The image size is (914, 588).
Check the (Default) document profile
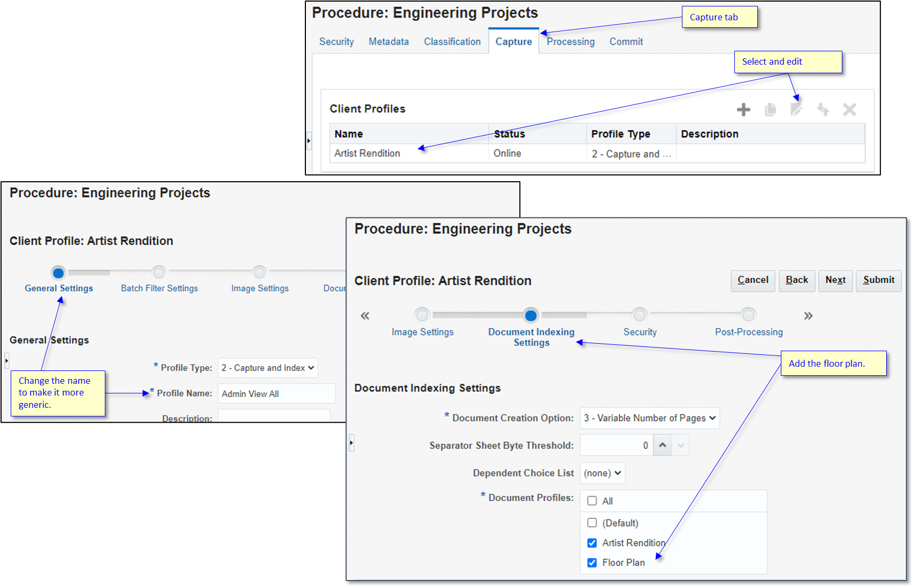[592, 523]
